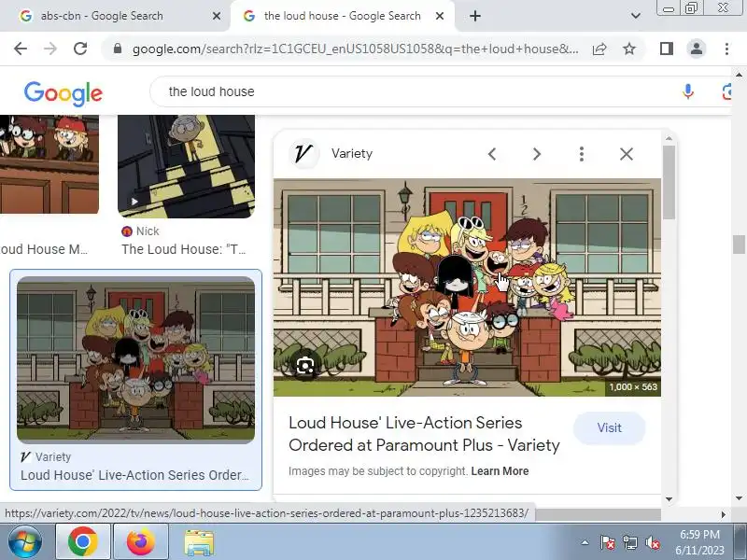Open 'The Loud House: "T...' result title
This screenshot has width=747, height=560.
pos(183,249)
